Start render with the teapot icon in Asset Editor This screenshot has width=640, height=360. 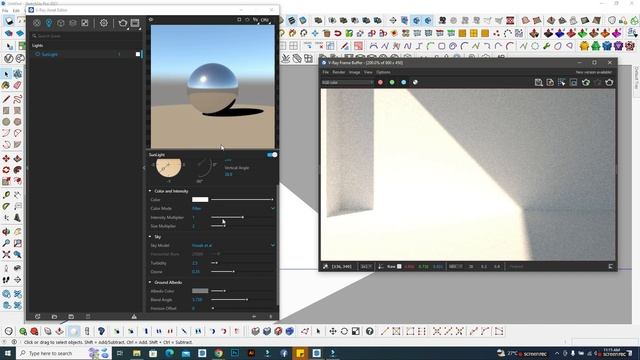coord(122,23)
